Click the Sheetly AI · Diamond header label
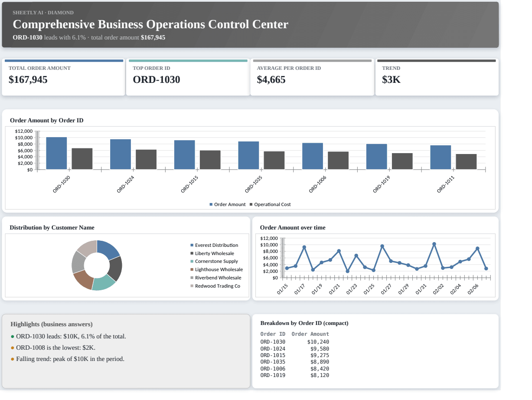The width and height of the screenshot is (532, 400). (43, 13)
